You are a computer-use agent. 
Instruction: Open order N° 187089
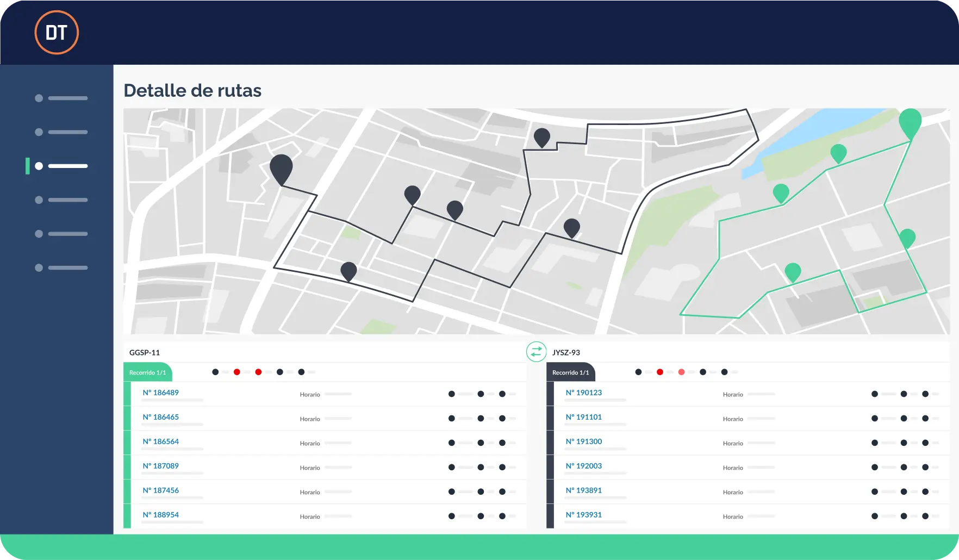(x=161, y=466)
